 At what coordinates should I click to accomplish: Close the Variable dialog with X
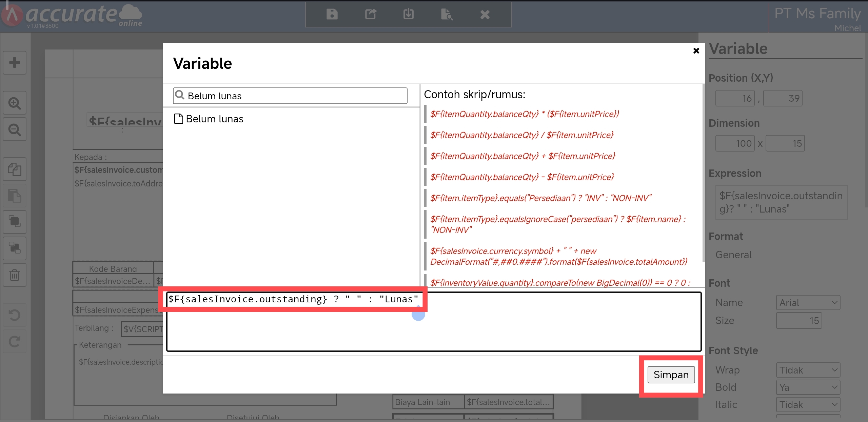[696, 51]
